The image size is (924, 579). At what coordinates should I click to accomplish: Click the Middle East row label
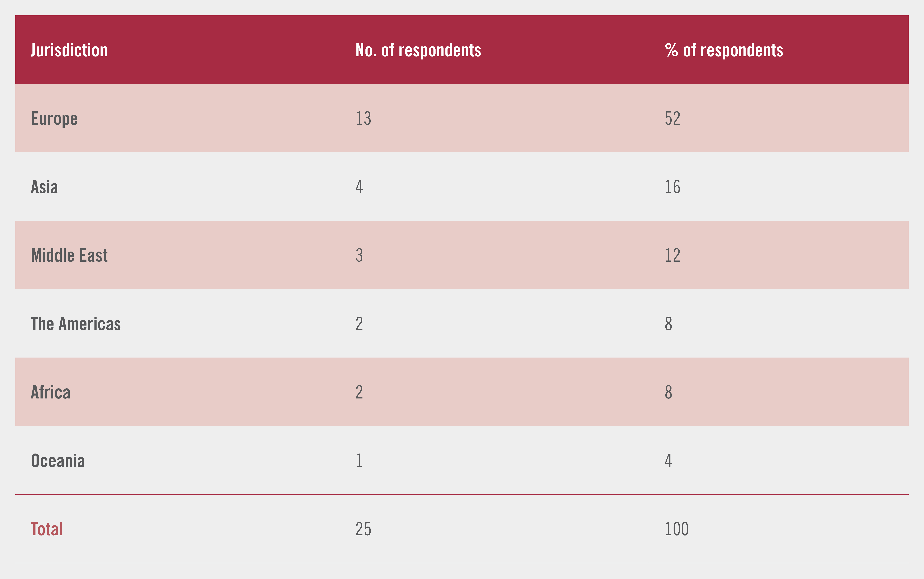69,255
